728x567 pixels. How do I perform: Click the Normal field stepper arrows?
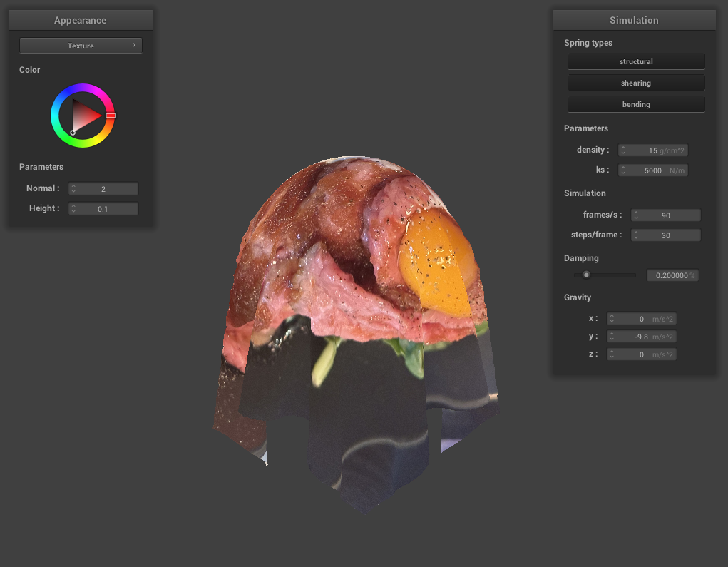[x=73, y=188]
